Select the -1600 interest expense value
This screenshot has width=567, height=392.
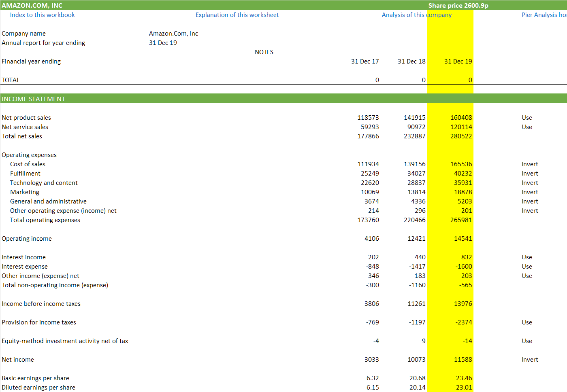point(464,267)
